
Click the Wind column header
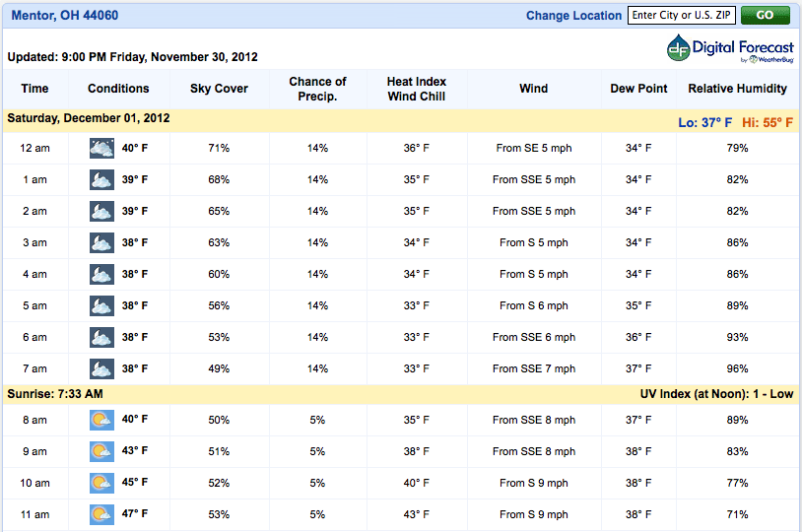[533, 89]
